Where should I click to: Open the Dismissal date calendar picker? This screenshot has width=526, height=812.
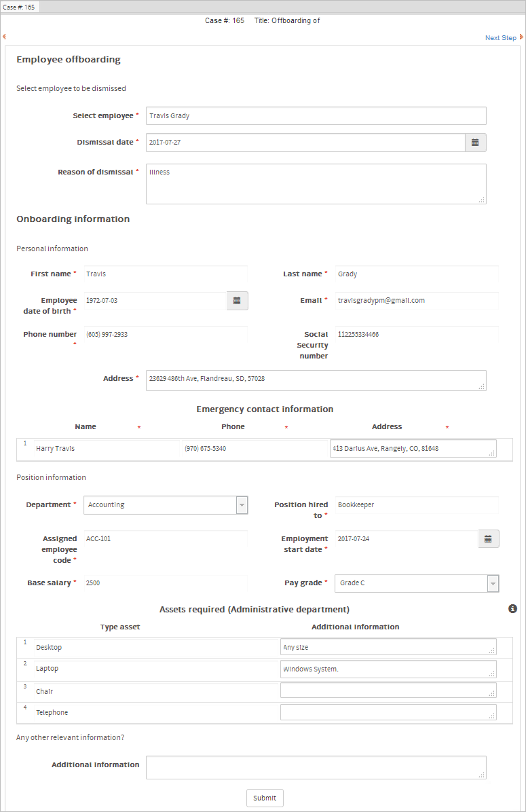pos(475,143)
